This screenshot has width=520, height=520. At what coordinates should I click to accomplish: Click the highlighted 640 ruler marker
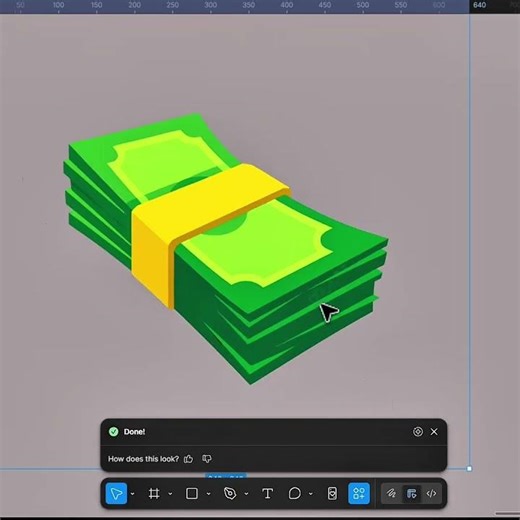[x=479, y=5]
